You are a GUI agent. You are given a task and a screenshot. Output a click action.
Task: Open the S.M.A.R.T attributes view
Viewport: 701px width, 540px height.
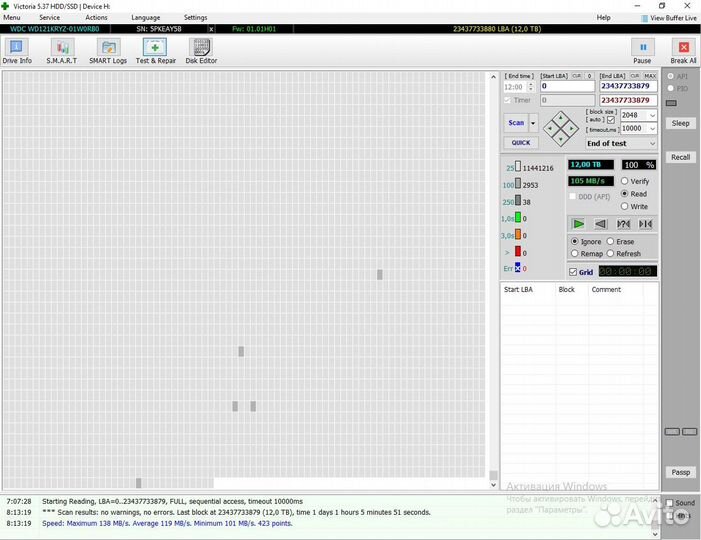pyautogui.click(x=62, y=50)
